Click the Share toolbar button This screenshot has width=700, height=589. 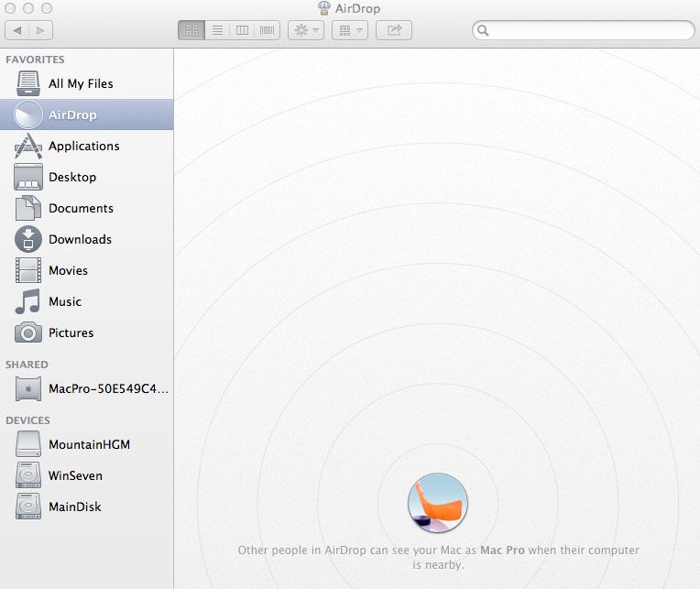click(394, 30)
